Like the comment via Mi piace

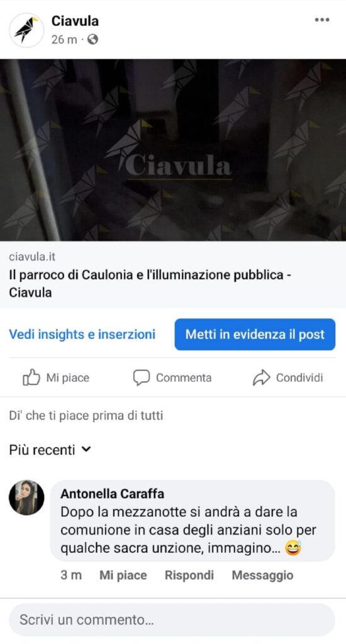(x=123, y=575)
